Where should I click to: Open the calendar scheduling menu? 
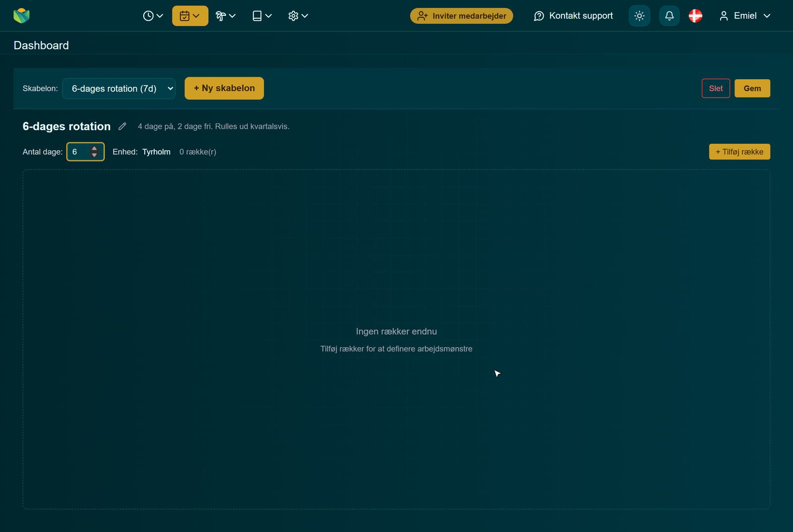[190, 16]
